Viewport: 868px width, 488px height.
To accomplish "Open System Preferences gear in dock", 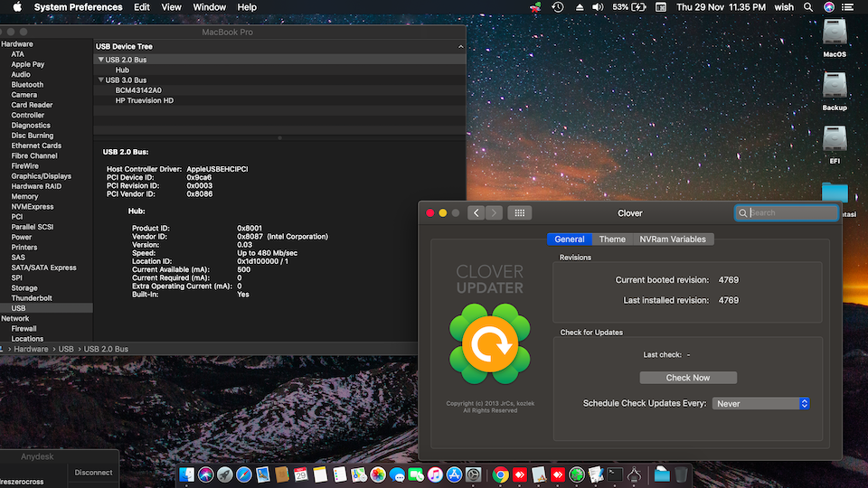I will click(x=473, y=474).
